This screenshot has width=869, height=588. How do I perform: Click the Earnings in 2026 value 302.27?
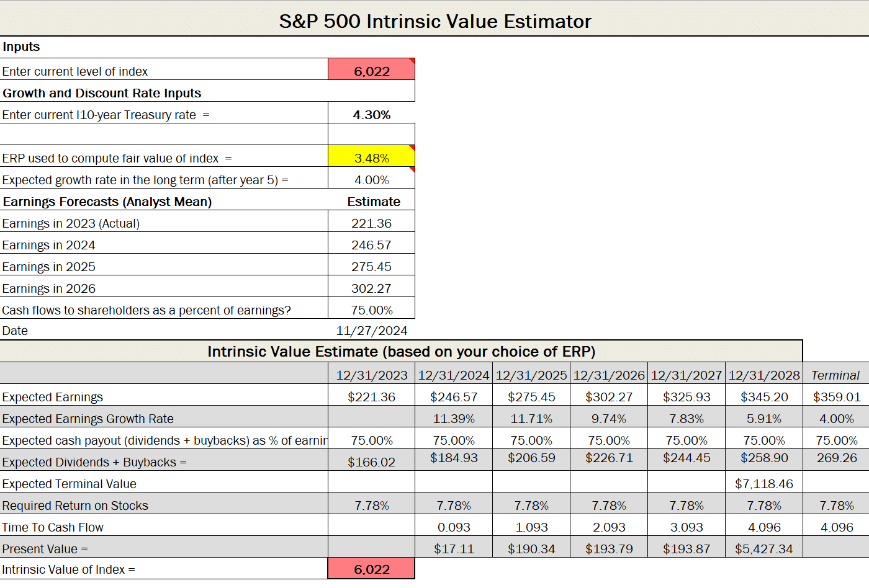point(371,287)
